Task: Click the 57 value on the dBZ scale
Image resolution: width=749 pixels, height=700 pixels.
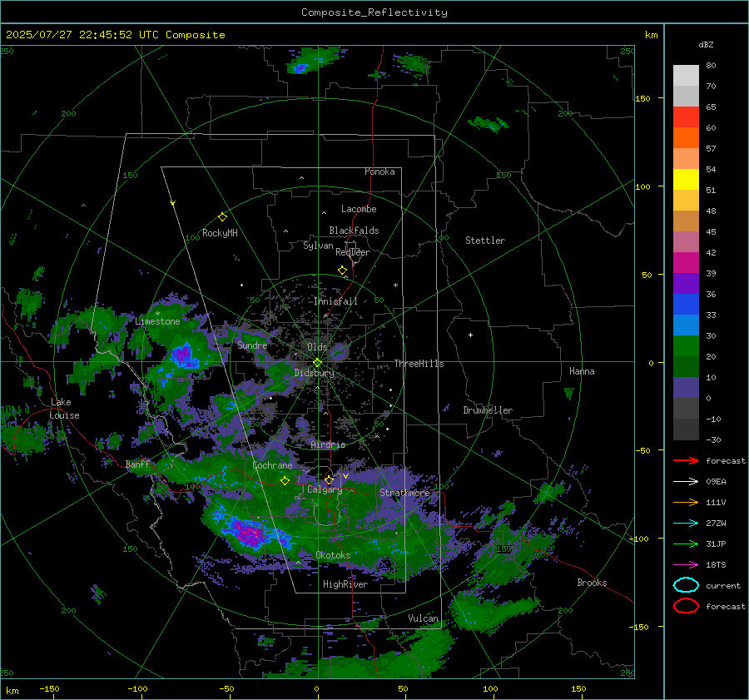Action: pos(712,149)
